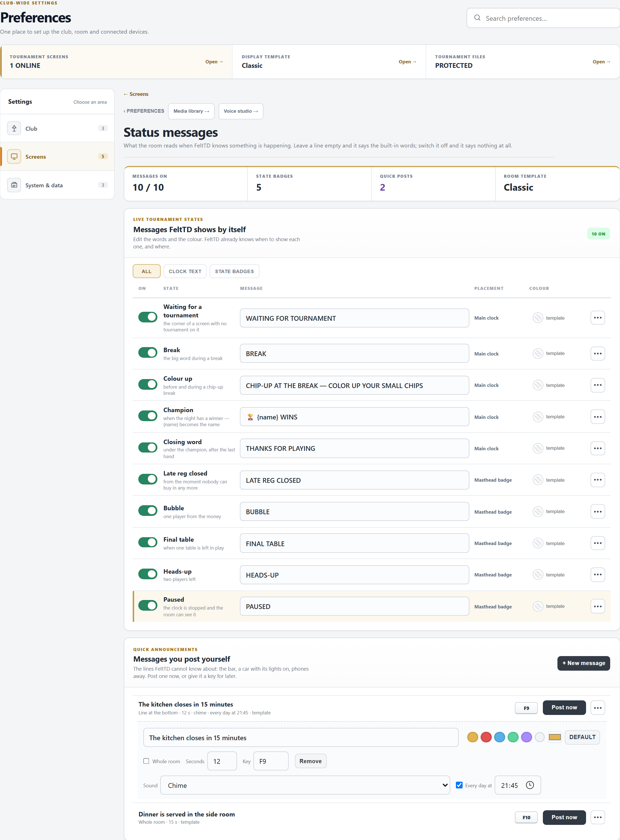Toggle off Waiting for a tournament message
Screen dimensions: 620x840
point(148,317)
